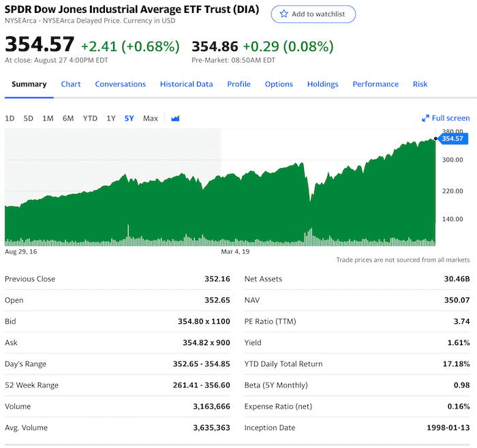Choose the 1M chart range
Image resolution: width=477 pixels, height=448 pixels.
pyautogui.click(x=48, y=118)
